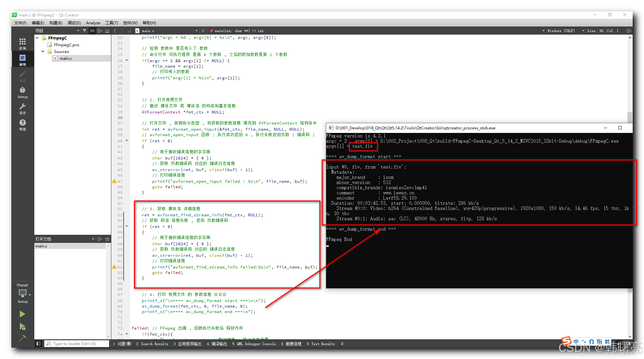Image resolution: width=644 pixels, height=359 pixels.
Task: Open the filter icon in the 项目 panel
Action: (x=84, y=30)
